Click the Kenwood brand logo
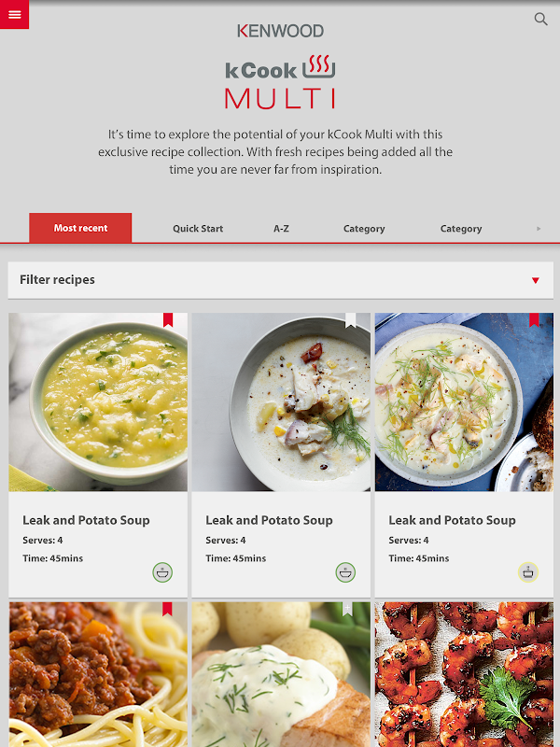560x747 pixels. pyautogui.click(x=281, y=31)
